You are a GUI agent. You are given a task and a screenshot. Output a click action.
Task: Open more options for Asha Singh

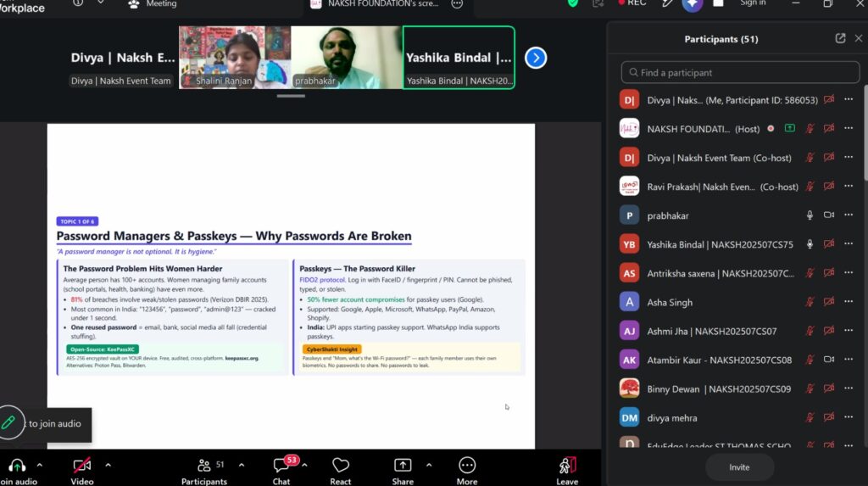click(849, 302)
